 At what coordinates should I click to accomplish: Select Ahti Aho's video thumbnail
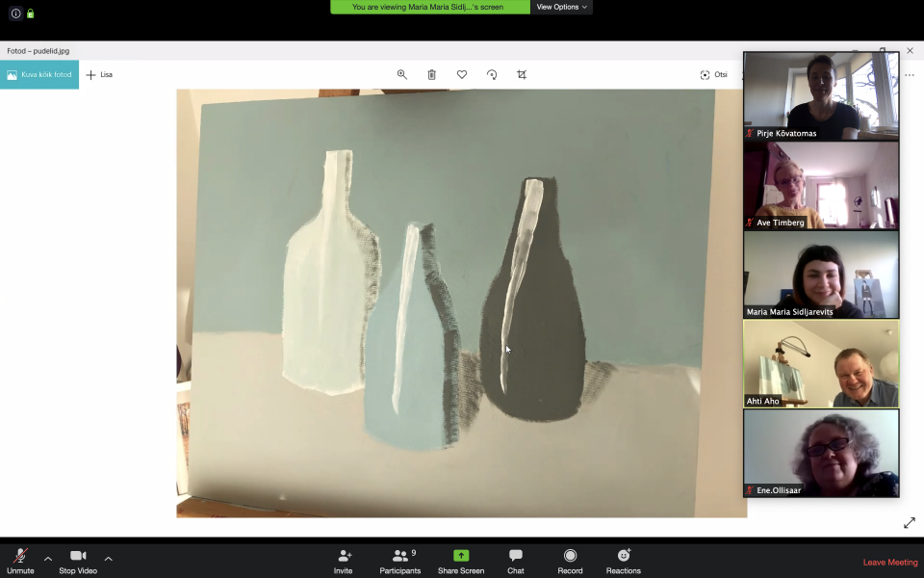[x=821, y=364]
